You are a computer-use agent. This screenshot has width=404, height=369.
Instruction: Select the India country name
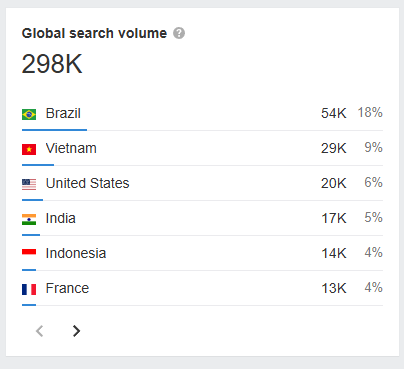[x=60, y=218]
